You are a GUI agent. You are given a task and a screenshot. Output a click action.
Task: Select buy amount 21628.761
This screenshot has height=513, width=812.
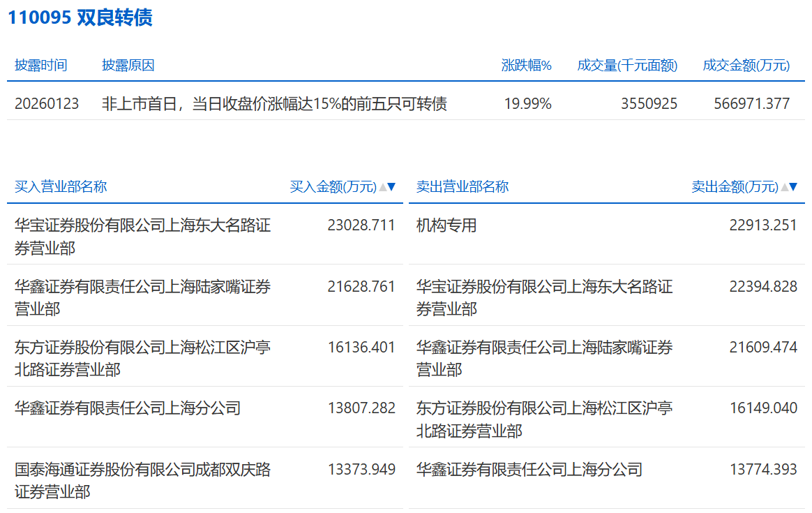coord(361,287)
